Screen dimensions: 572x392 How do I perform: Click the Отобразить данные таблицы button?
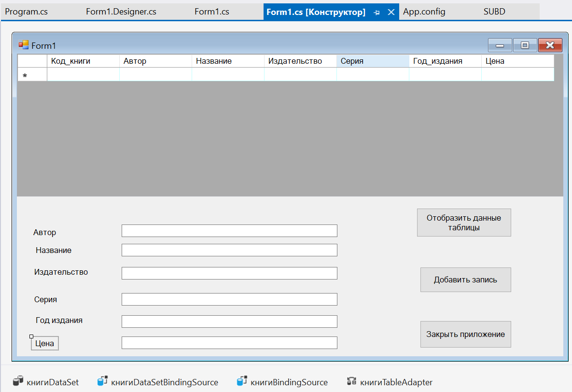463,223
